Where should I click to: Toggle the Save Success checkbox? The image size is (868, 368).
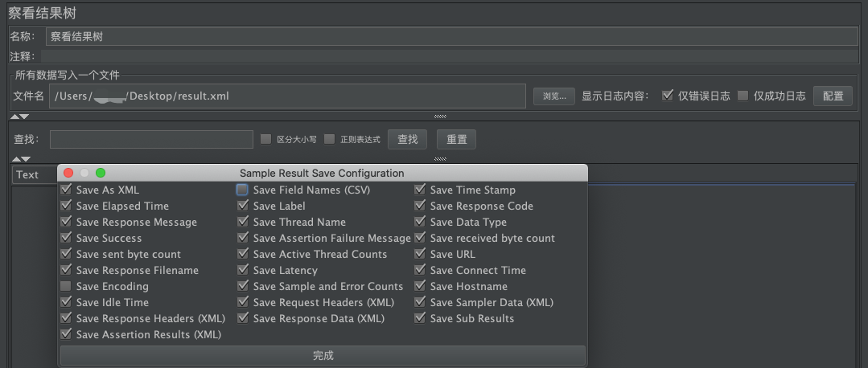(66, 238)
